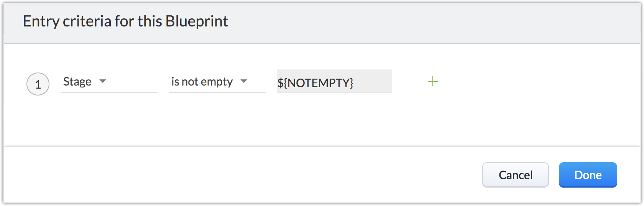
Task: Open the 'is not empty' condition arrow
Action: (x=244, y=81)
